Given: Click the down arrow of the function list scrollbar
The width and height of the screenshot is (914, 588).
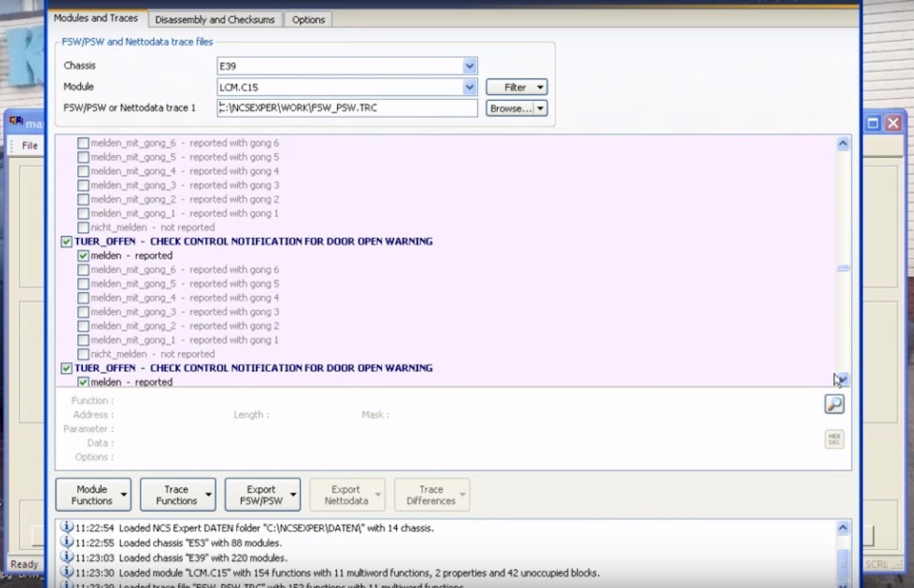Looking at the screenshot, I should point(843,380).
